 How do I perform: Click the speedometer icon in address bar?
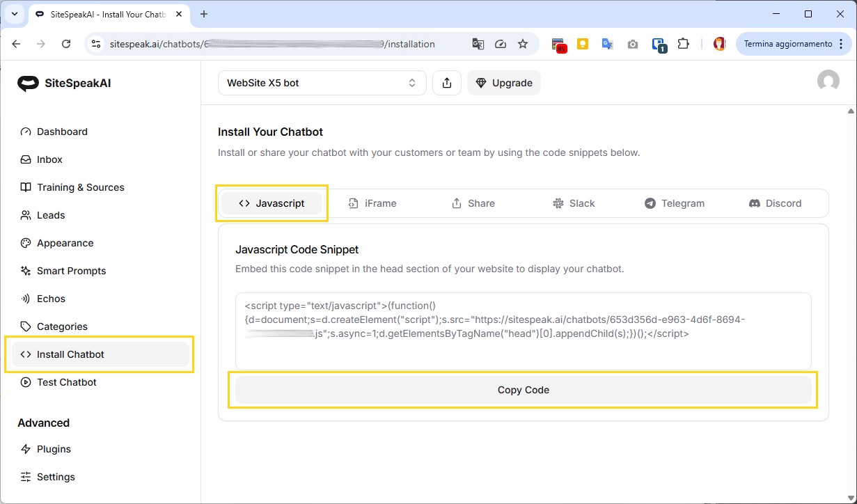pos(501,44)
